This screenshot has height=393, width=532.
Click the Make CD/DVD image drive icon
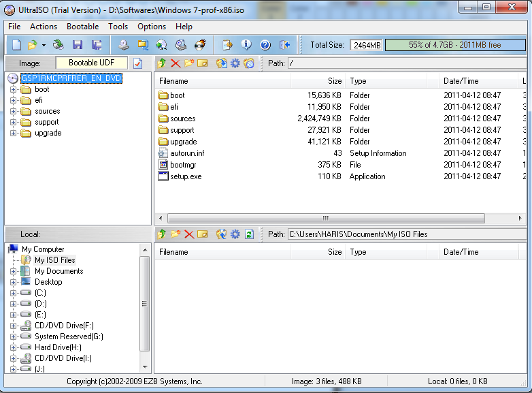(124, 44)
